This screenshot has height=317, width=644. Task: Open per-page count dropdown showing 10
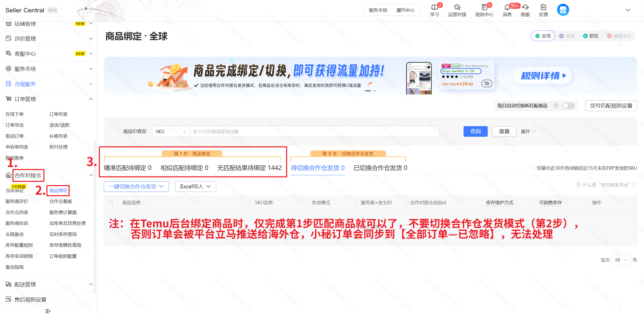pos(621,260)
